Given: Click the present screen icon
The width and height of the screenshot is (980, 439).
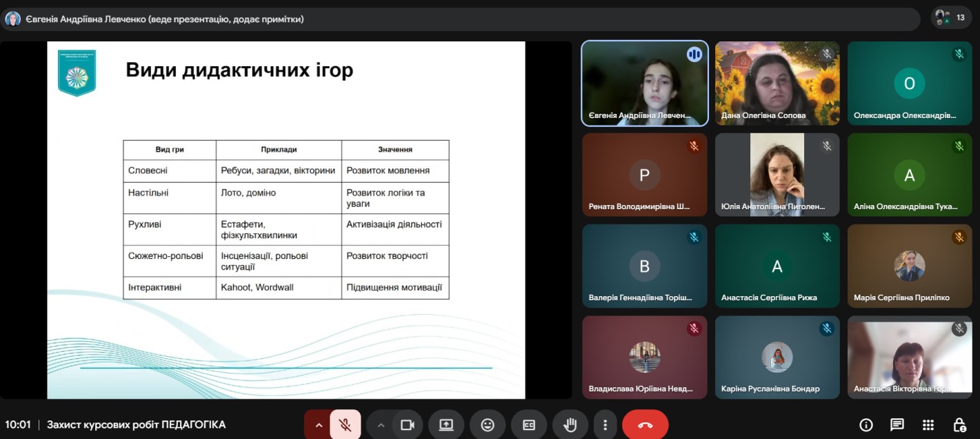Looking at the screenshot, I should tap(446, 425).
